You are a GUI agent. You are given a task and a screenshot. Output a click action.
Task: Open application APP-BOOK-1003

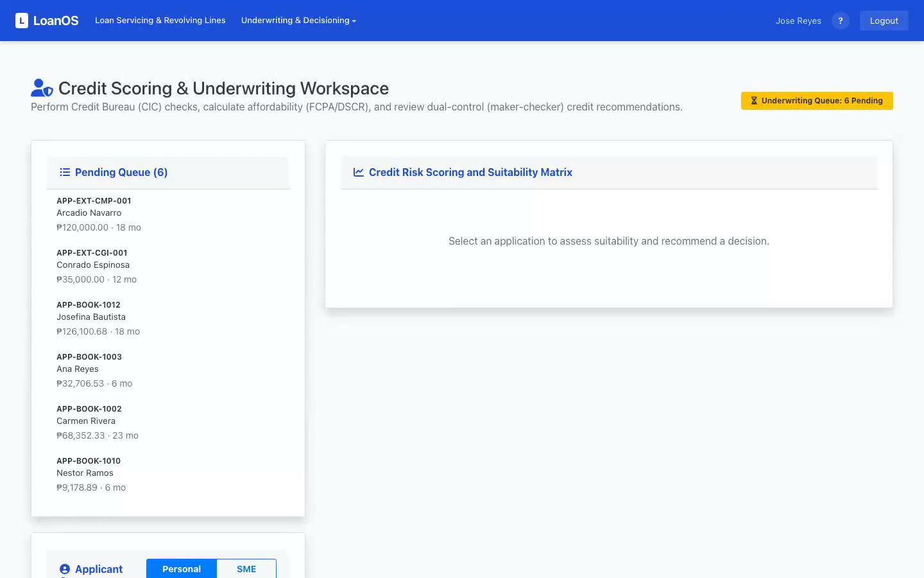click(x=89, y=357)
